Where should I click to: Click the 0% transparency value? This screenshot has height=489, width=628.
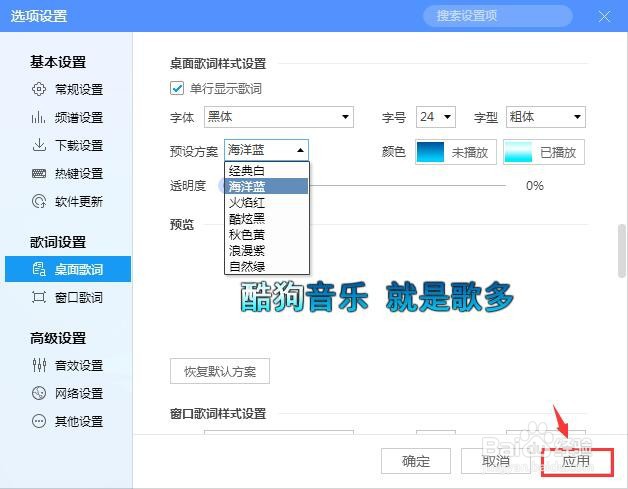coord(535,185)
